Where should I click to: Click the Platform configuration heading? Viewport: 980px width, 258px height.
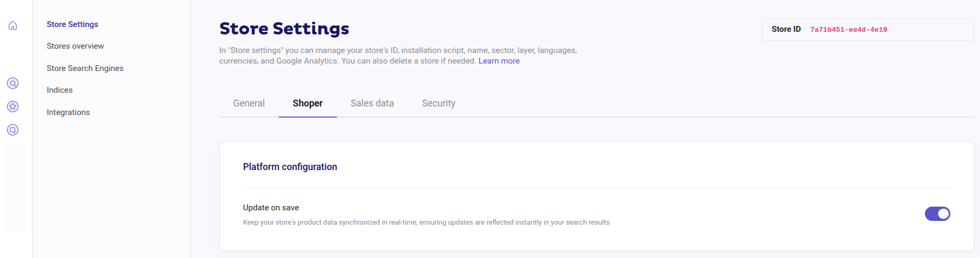coord(290,167)
